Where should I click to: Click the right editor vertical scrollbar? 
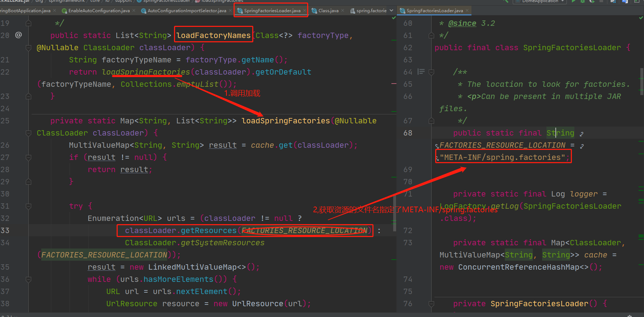pyautogui.click(x=641, y=81)
